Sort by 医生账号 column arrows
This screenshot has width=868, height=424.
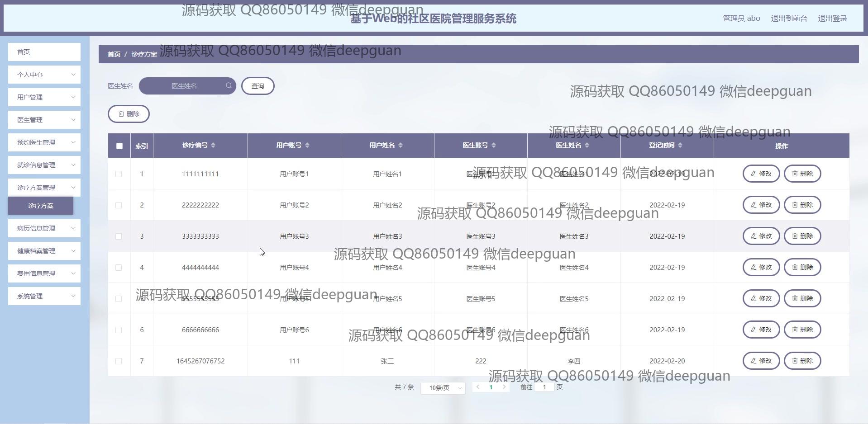click(x=494, y=145)
